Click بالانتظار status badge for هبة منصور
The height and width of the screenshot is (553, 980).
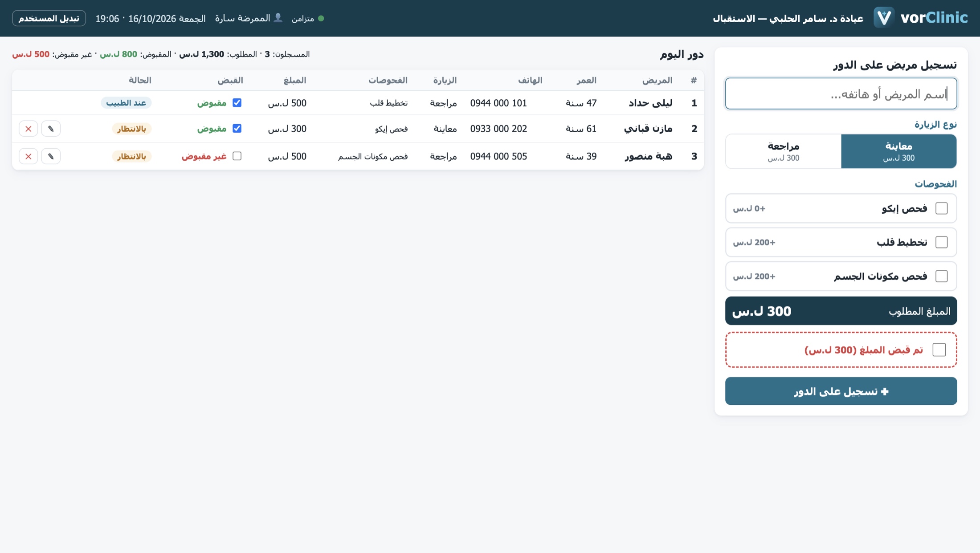click(x=131, y=156)
